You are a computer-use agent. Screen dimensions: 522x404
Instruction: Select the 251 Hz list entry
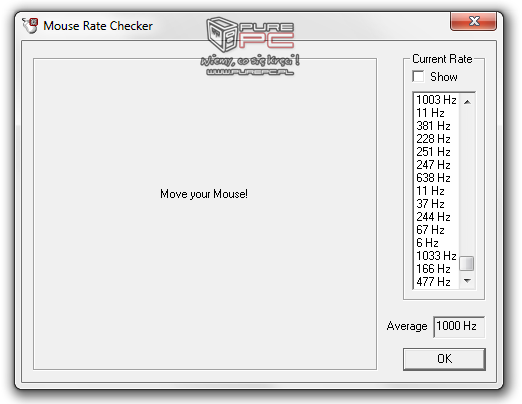[436, 152]
